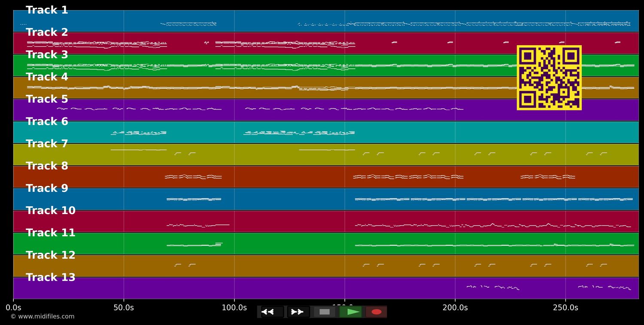Click the rewind button

click(x=272, y=312)
